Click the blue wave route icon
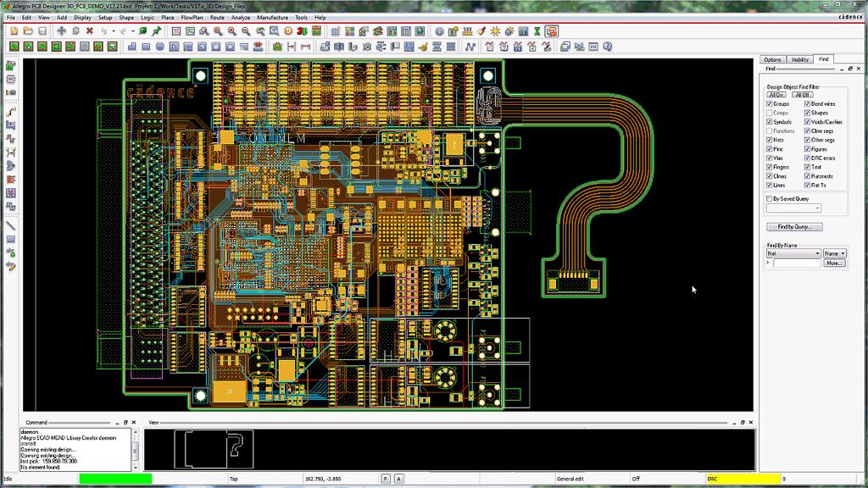This screenshot has width=868, height=488. (470, 47)
